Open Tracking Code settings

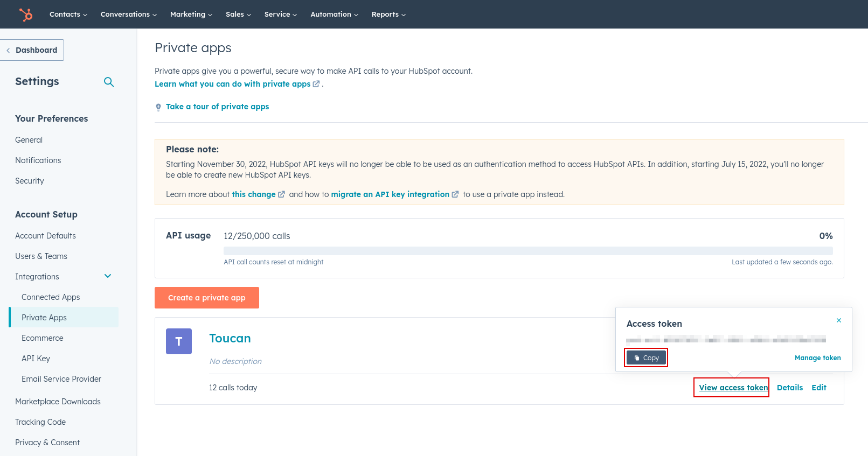coord(40,422)
